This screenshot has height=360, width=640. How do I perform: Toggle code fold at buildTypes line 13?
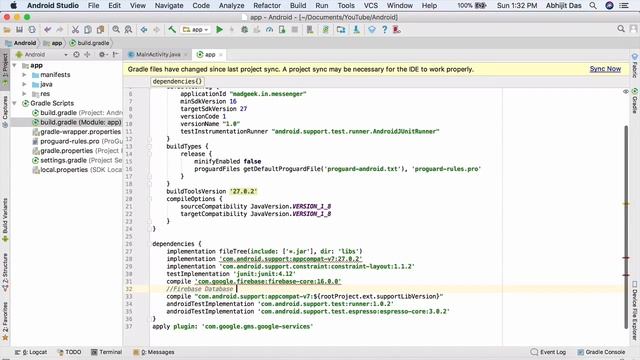149,146
